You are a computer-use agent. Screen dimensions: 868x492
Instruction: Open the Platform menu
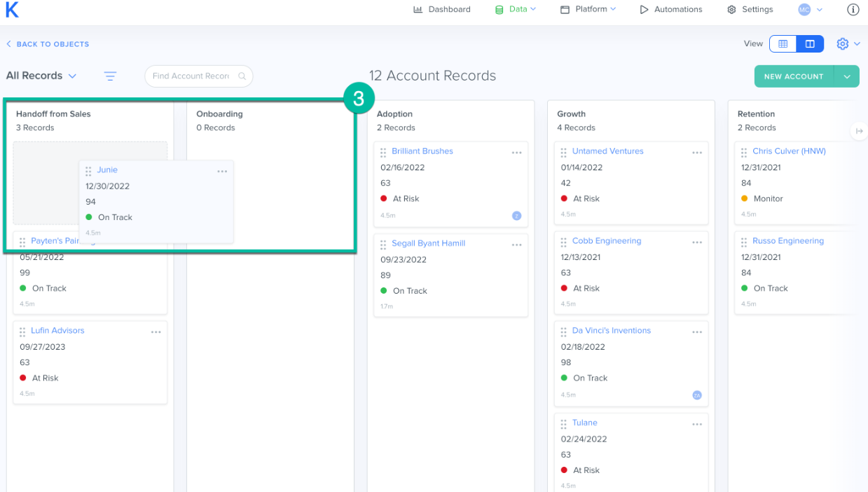[x=588, y=9]
